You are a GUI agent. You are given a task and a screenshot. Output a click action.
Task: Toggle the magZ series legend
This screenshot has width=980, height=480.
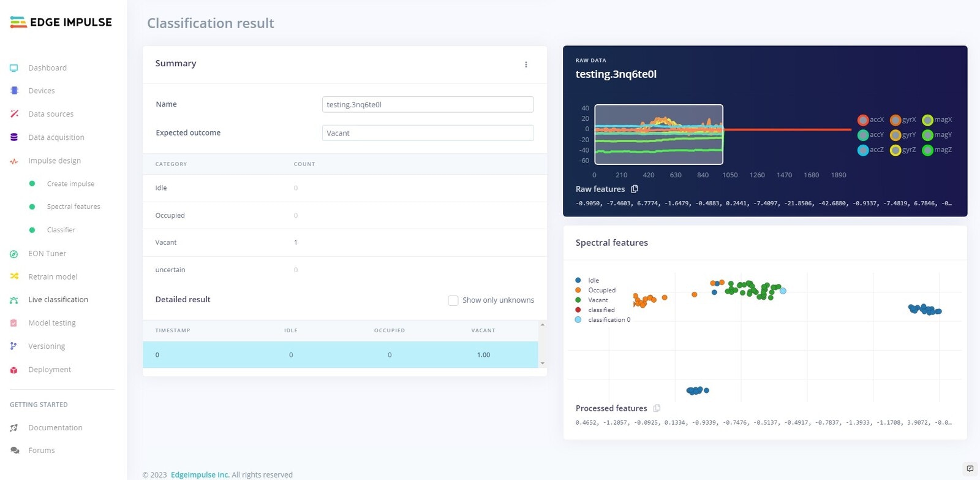(937, 150)
